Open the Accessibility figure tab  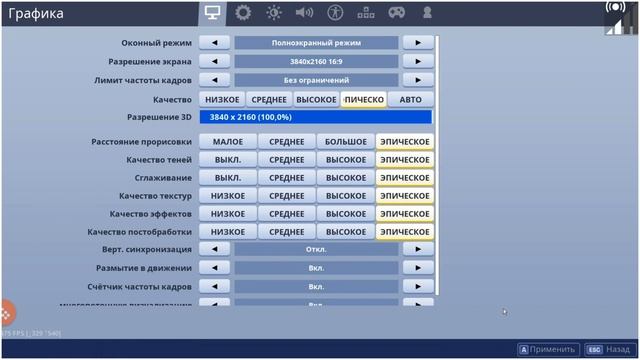(x=335, y=13)
